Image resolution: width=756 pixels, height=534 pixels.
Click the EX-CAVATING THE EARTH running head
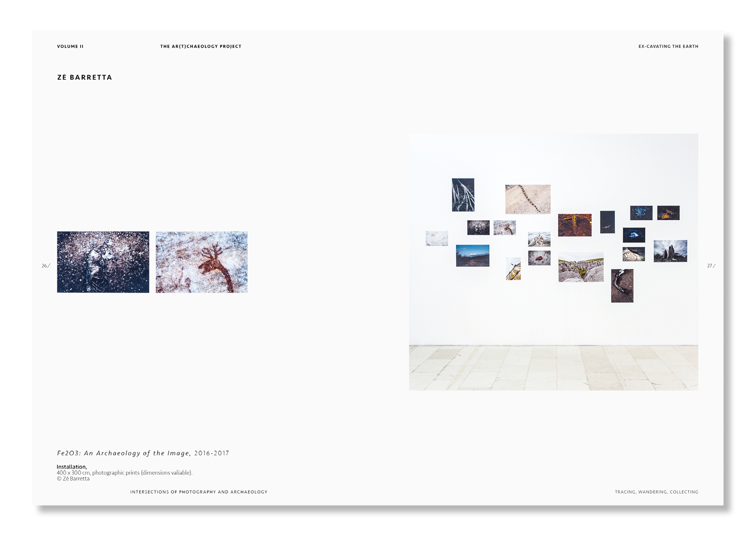(x=668, y=46)
